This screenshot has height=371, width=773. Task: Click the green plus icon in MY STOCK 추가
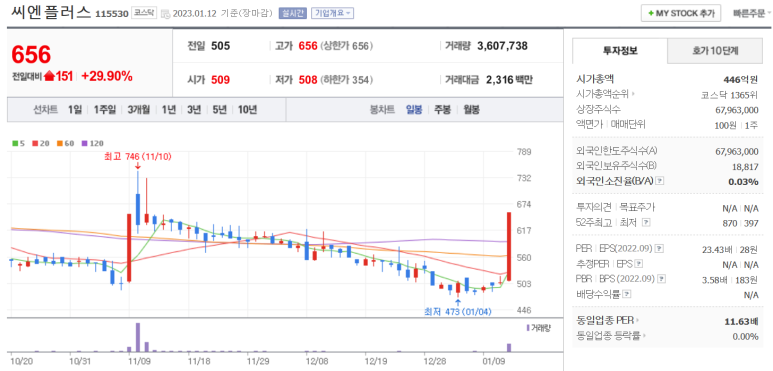pos(651,13)
